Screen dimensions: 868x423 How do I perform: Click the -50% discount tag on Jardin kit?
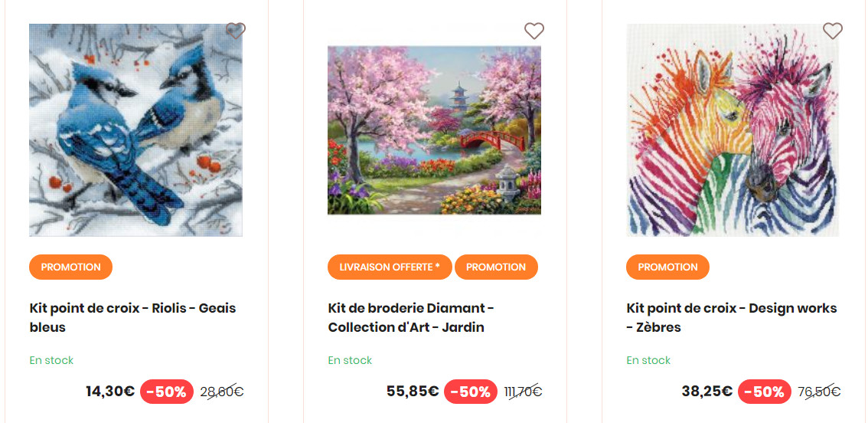click(x=470, y=392)
